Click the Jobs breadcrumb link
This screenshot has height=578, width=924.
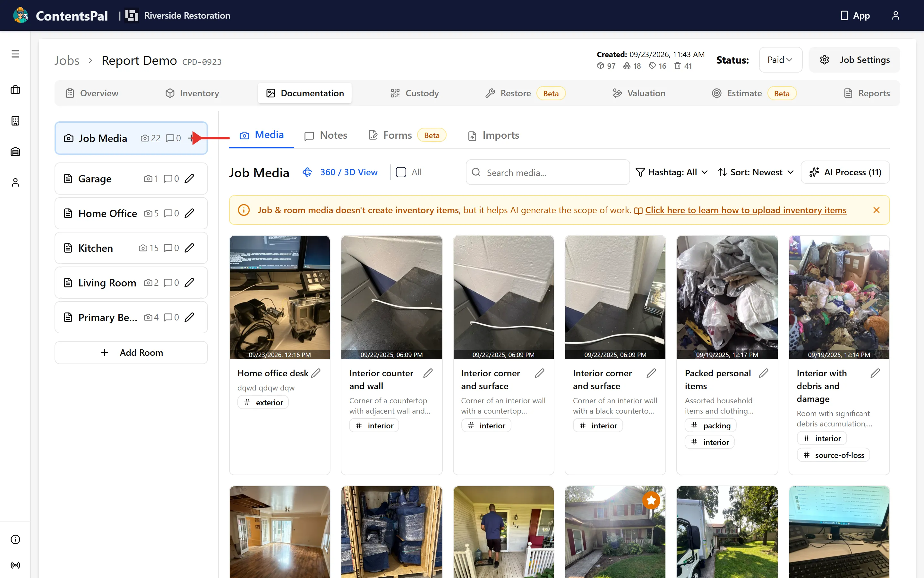67,60
